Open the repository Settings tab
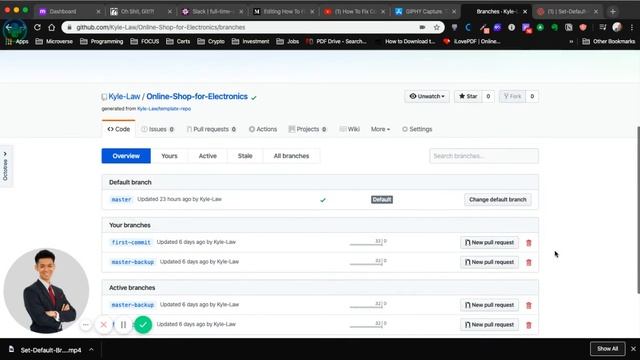This screenshot has height=360, width=640. click(x=417, y=129)
